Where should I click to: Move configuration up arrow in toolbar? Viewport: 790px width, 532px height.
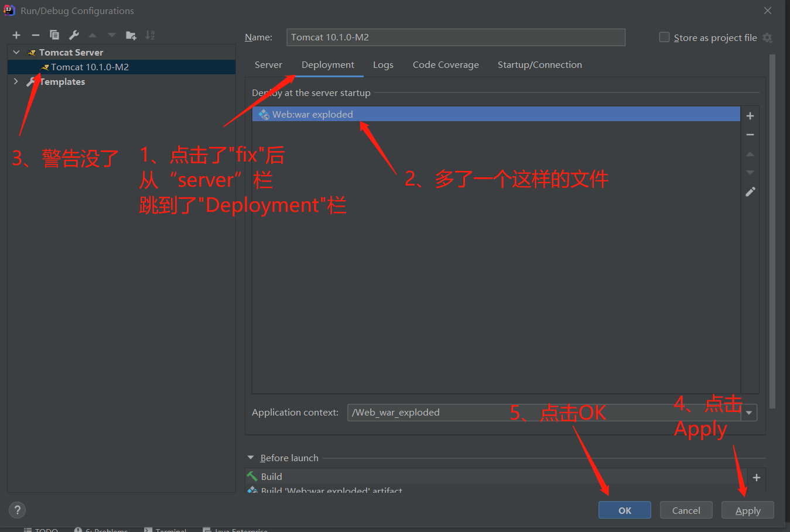[93, 35]
